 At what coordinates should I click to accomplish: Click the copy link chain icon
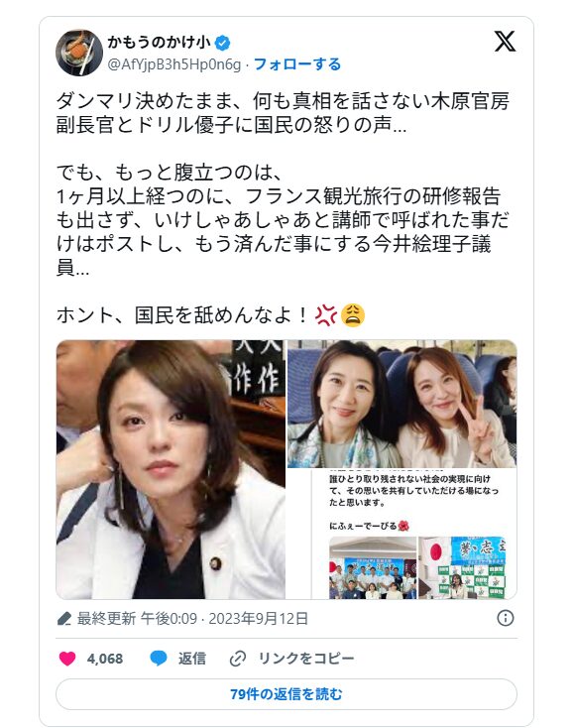pyautogui.click(x=238, y=659)
